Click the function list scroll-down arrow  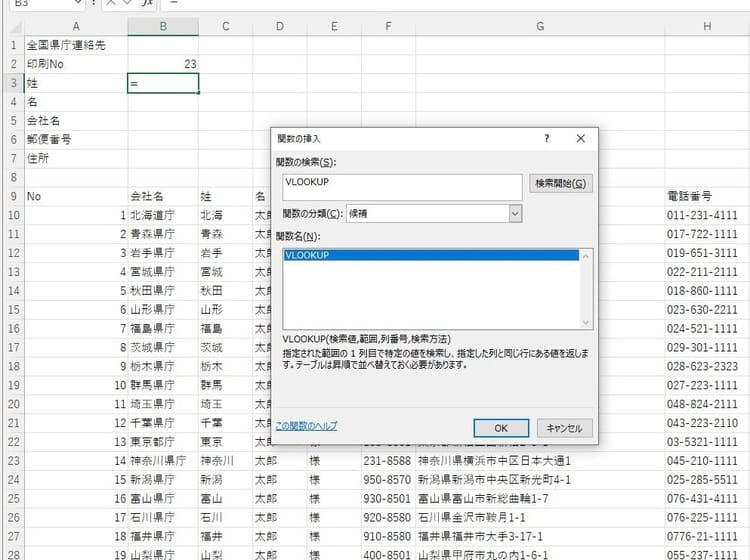[x=585, y=323]
